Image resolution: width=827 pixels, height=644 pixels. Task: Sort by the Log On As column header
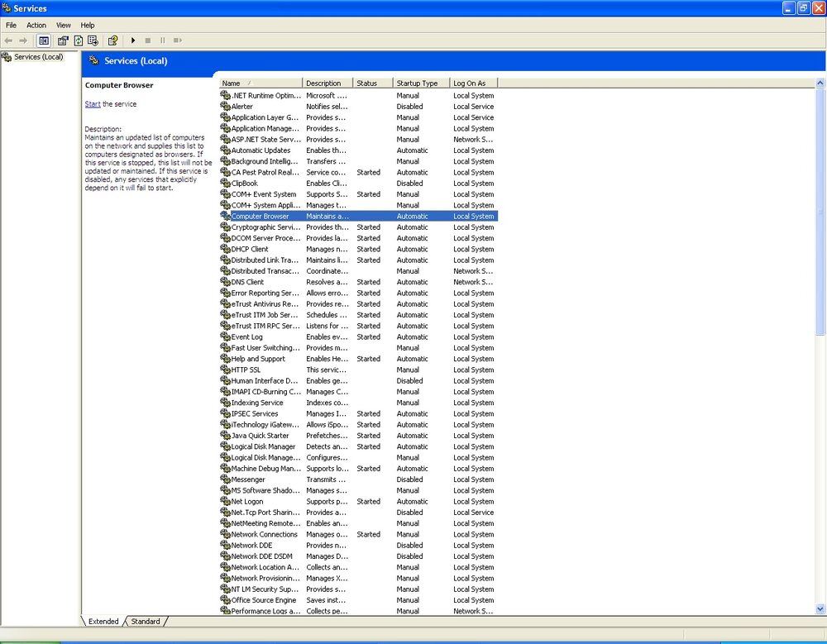tap(474, 83)
